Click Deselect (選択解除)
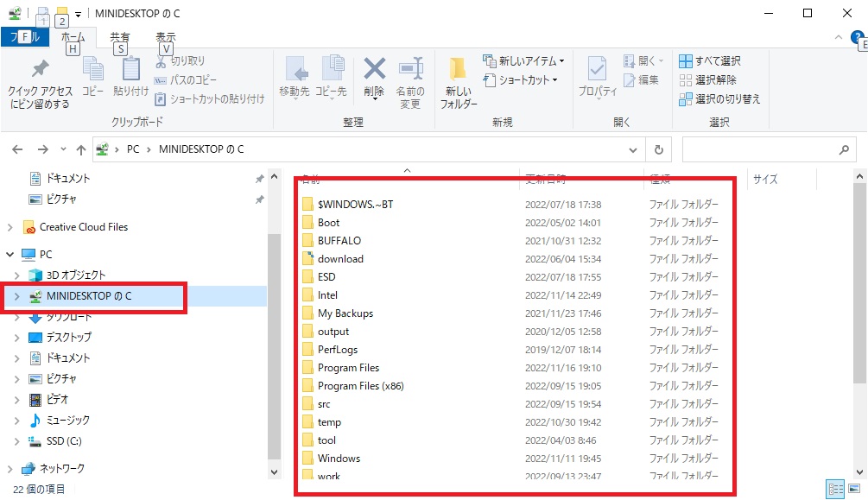The image size is (868, 500). tap(707, 79)
